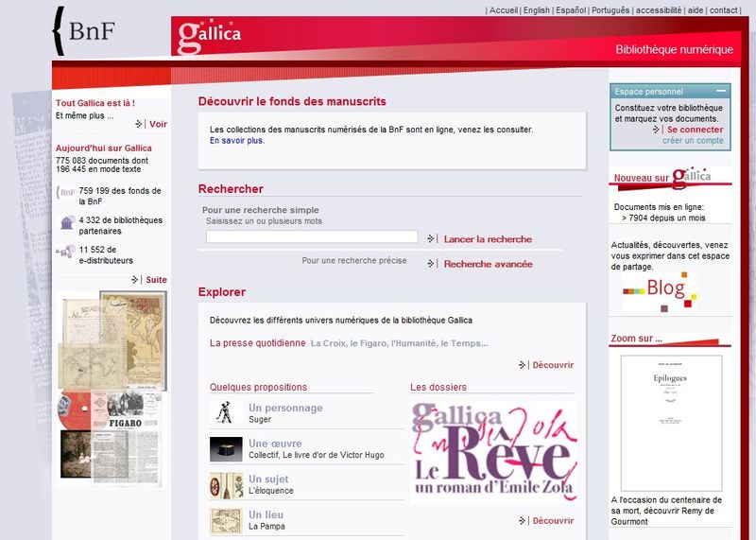Click the La Pampa map thumbnail
The width and height of the screenshot is (756, 540).
[226, 521]
